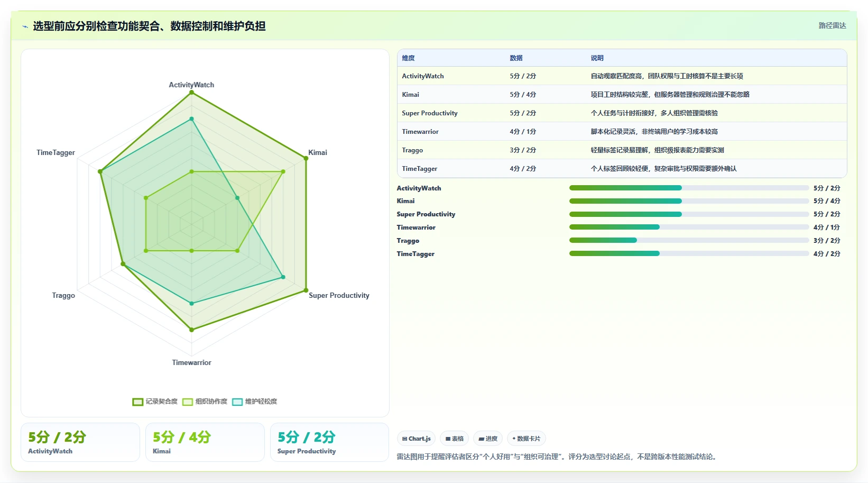
Task: Click the page title 选型前应分别检查功能契合
Action: point(149,26)
